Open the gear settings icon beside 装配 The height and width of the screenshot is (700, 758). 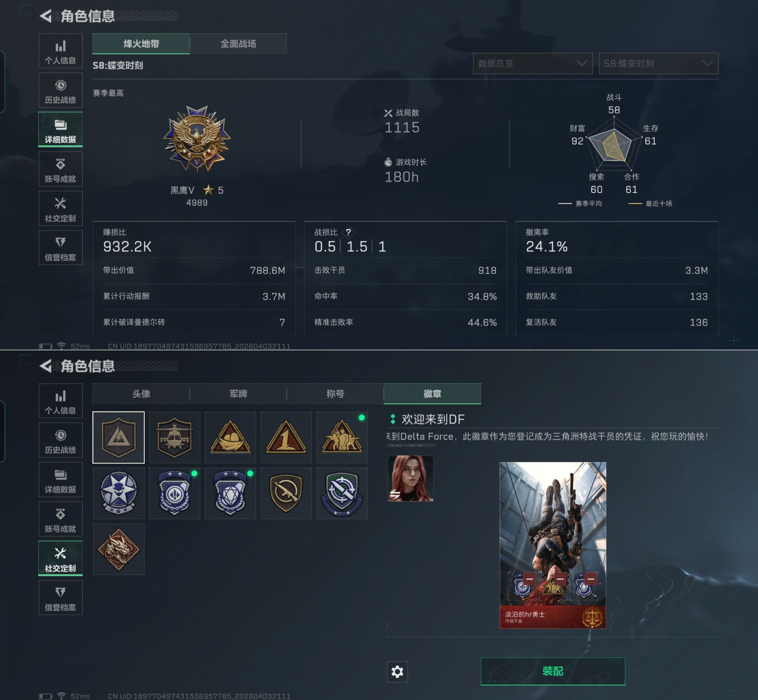click(397, 671)
